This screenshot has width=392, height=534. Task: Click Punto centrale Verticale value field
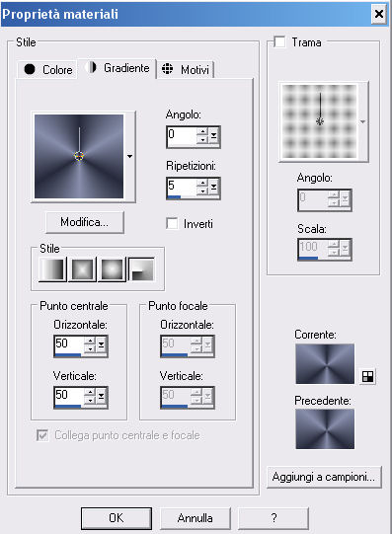pyautogui.click(x=69, y=396)
